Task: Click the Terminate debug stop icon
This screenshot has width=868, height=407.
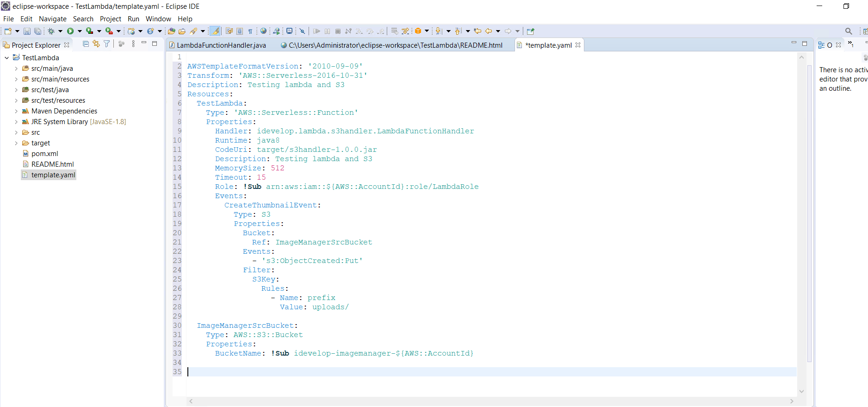Action: tap(338, 31)
